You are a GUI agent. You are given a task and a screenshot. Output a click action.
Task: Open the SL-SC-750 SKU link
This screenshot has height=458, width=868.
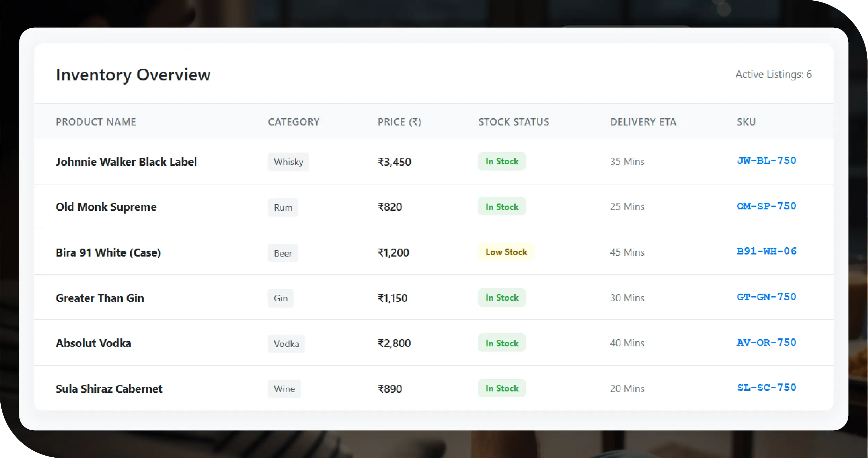click(x=766, y=388)
